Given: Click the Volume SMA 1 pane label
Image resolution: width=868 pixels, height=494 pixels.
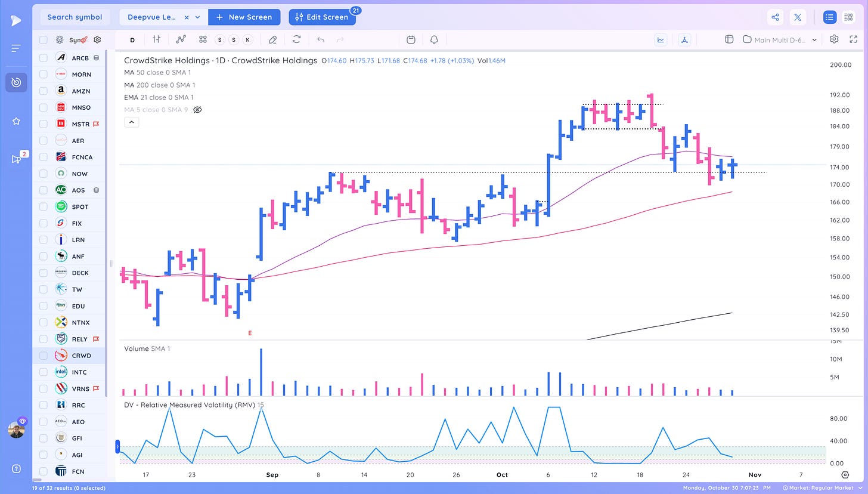Looking at the screenshot, I should point(147,348).
